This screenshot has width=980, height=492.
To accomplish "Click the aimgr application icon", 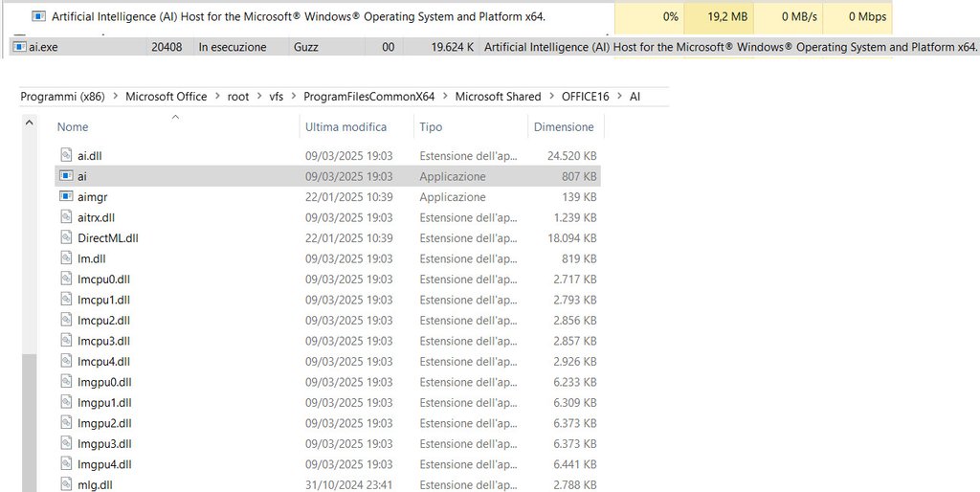I will click(66, 197).
